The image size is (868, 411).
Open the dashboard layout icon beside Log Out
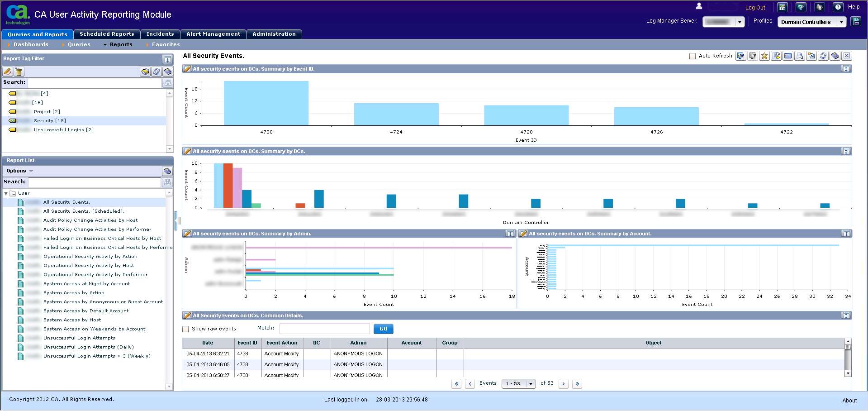pos(783,7)
